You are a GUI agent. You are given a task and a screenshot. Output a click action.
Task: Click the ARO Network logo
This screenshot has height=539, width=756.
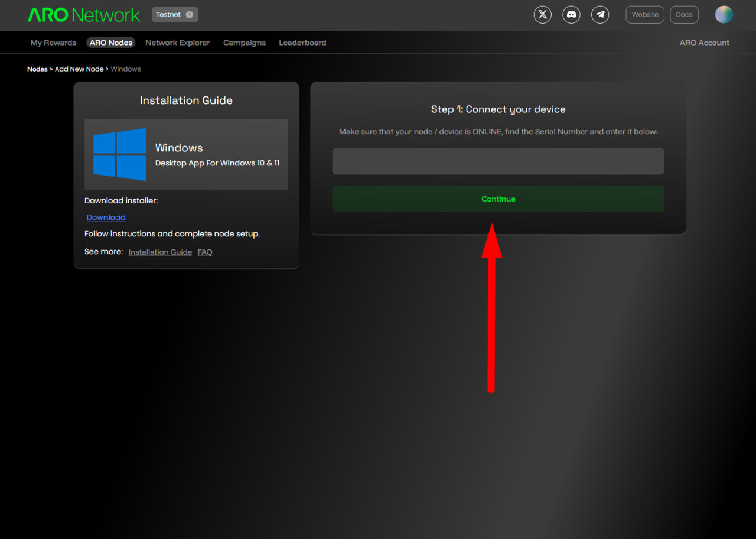coord(84,15)
